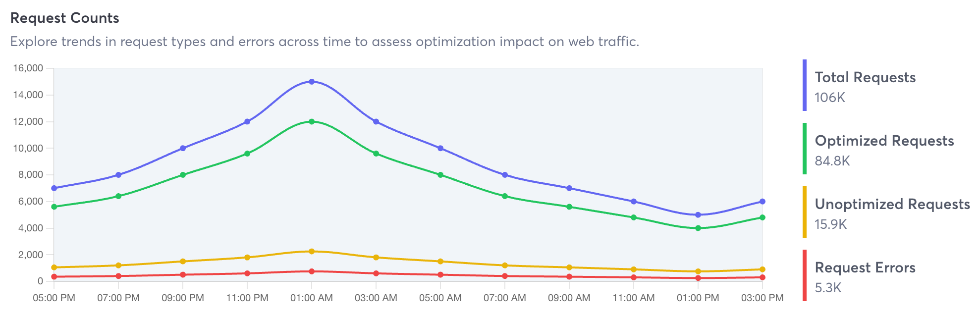The width and height of the screenshot is (980, 319).
Task: Click the Total Requests point at 03:00 PM
Action: (x=762, y=202)
